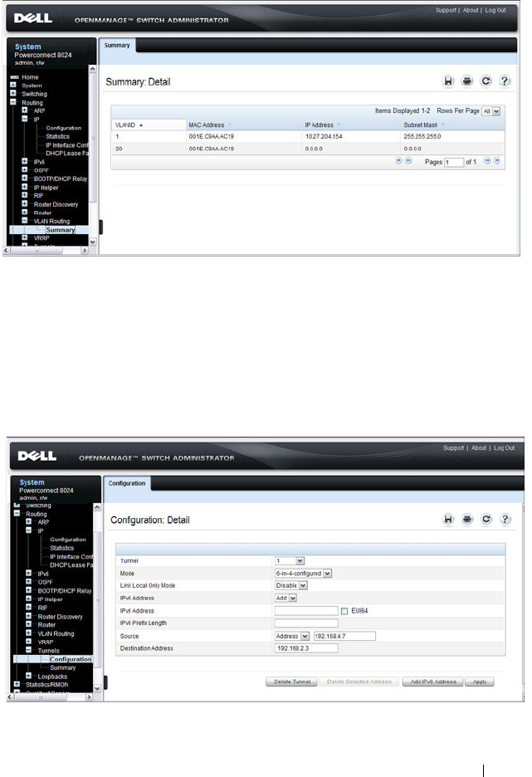532x777 pixels.
Task: Click the Save icon on Configuration: Detail page
Action: [x=448, y=519]
